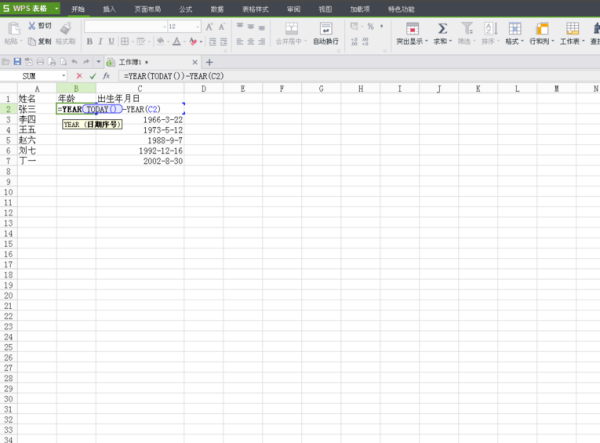The width and height of the screenshot is (600, 443).
Task: Increase font size with larger A
Action: click(209, 27)
